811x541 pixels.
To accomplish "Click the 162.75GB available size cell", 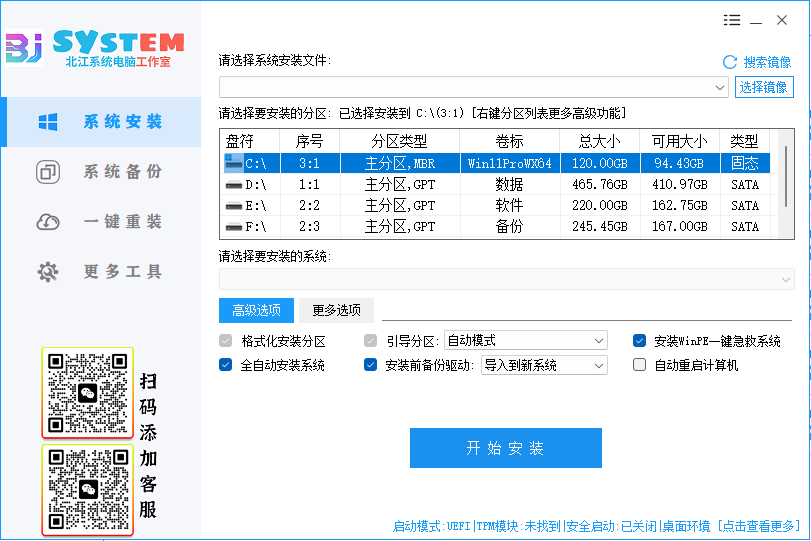I will (x=680, y=206).
